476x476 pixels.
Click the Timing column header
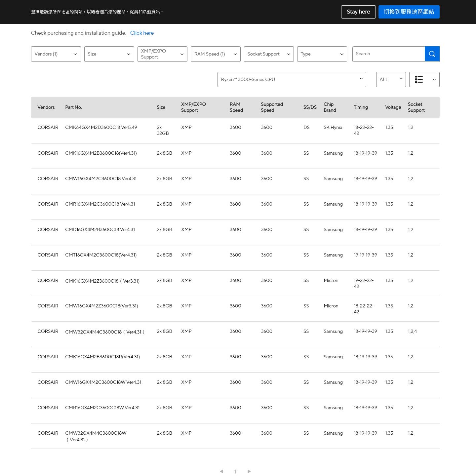click(x=361, y=107)
